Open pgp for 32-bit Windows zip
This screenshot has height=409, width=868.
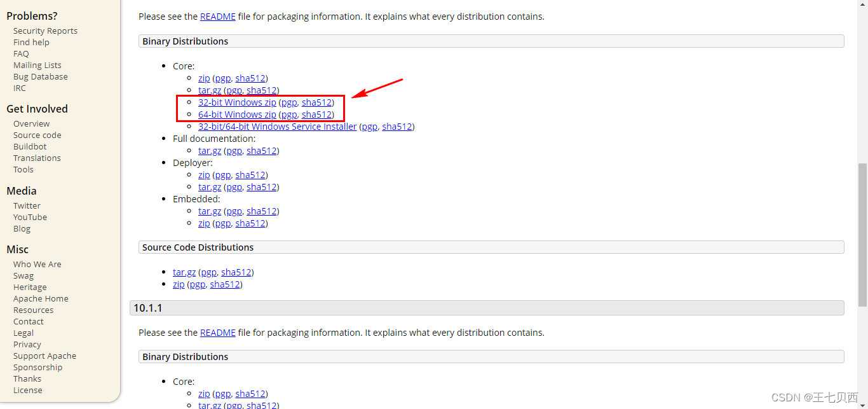289,102
